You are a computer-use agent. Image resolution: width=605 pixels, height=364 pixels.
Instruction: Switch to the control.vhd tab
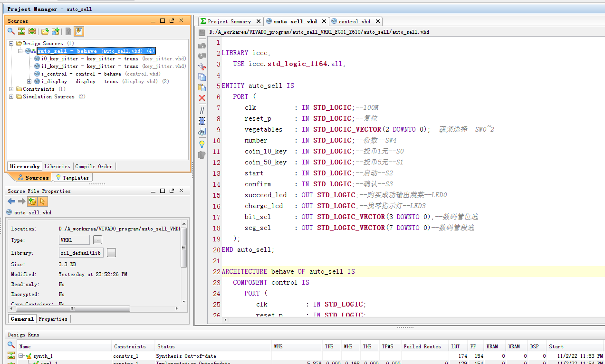click(354, 21)
